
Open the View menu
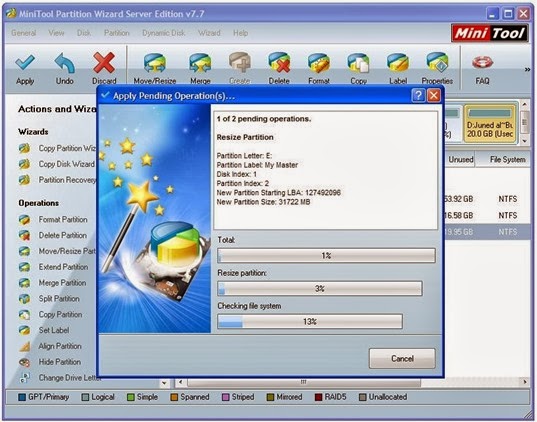(x=56, y=33)
